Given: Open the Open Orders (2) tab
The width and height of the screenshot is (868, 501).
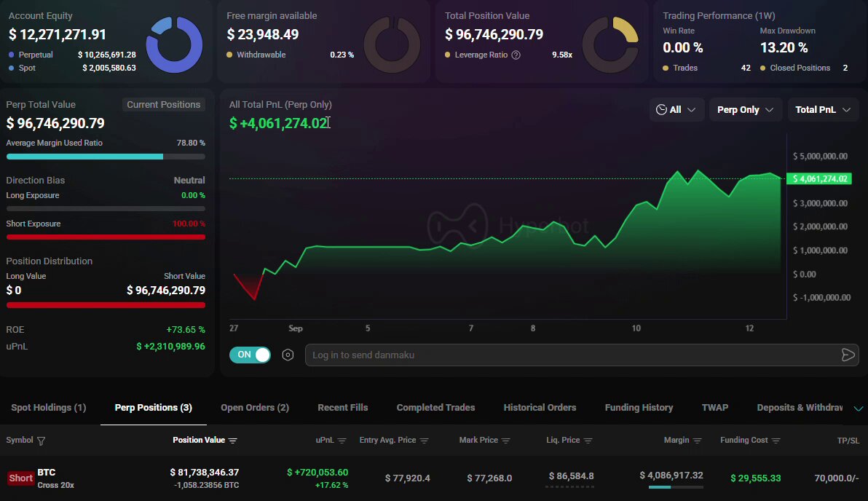Looking at the screenshot, I should coord(255,408).
